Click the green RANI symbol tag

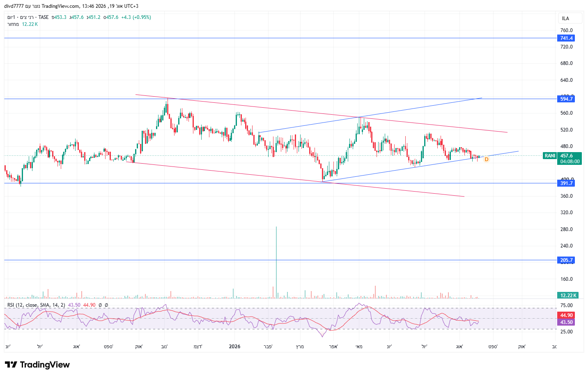pos(550,156)
